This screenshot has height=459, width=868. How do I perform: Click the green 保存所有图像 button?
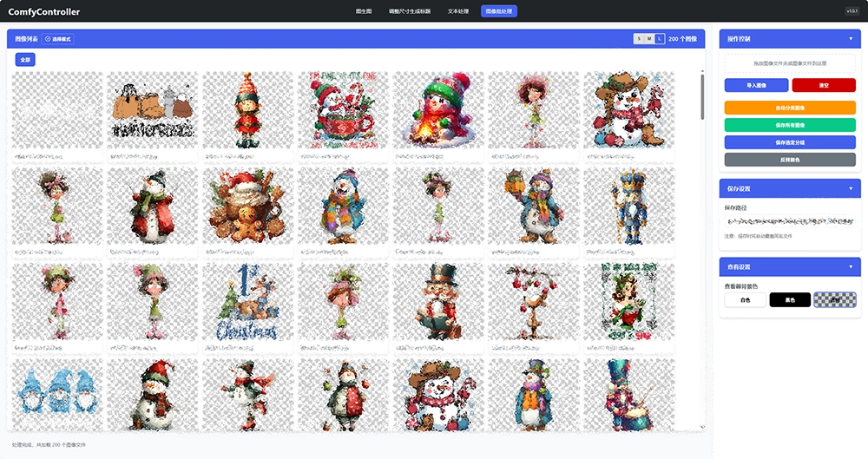pos(789,125)
